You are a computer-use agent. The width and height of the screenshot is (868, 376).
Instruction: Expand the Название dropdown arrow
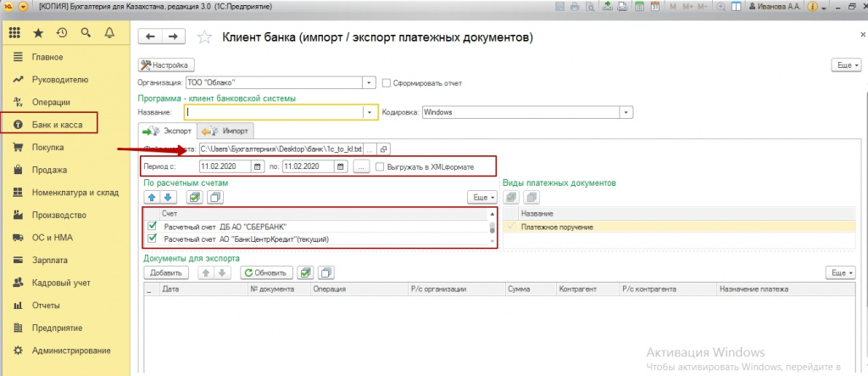(x=370, y=112)
